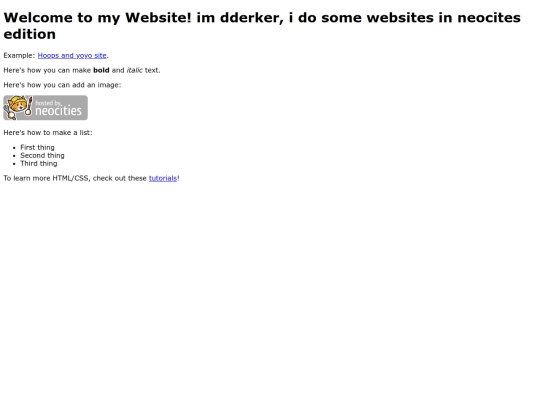Click the word 'edition' in the heading
Viewport: 540px width, 405px height.
pyautogui.click(x=30, y=34)
